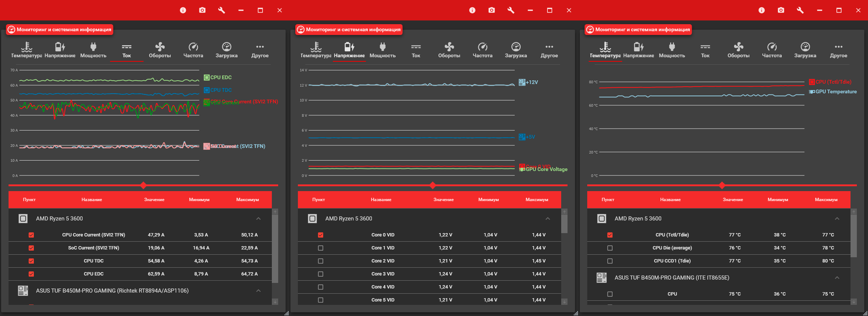The image size is (868, 316).
Task: Enable the Core 1 VID checkbox
Action: coord(321,248)
